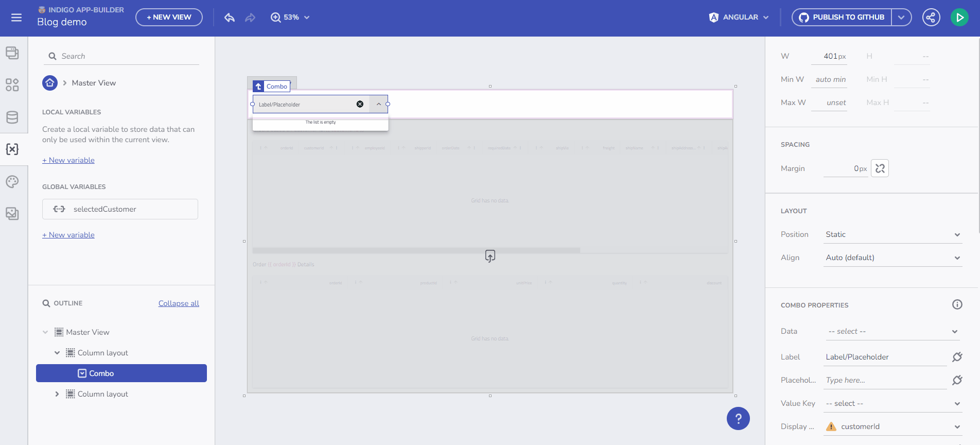Toggle data binding for Label field
This screenshot has height=445, width=980.
coord(957,357)
